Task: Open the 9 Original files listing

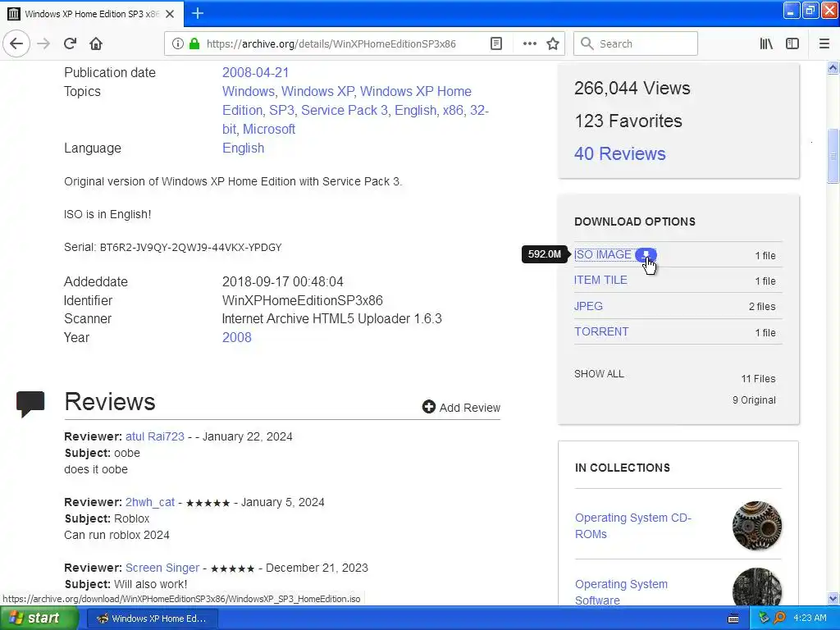Action: tap(754, 400)
